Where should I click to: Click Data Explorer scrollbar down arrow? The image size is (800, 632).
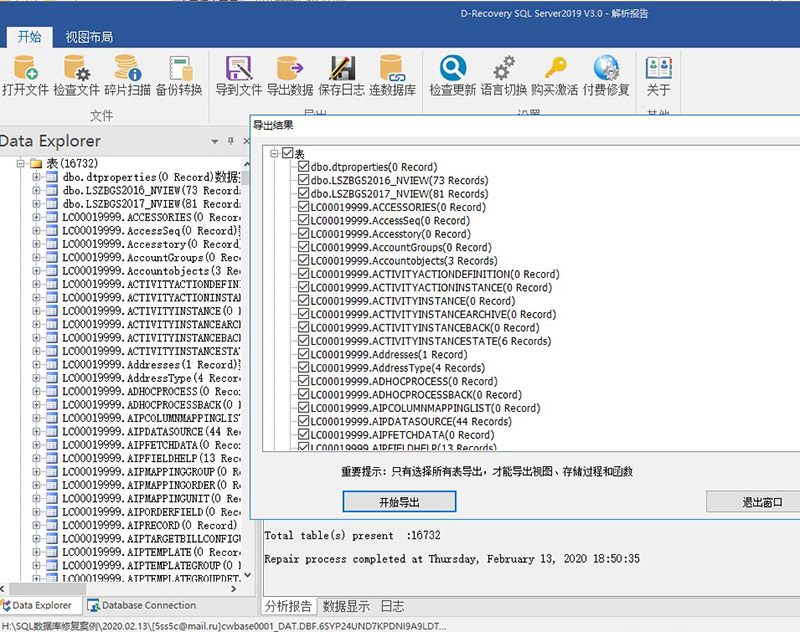click(247, 575)
